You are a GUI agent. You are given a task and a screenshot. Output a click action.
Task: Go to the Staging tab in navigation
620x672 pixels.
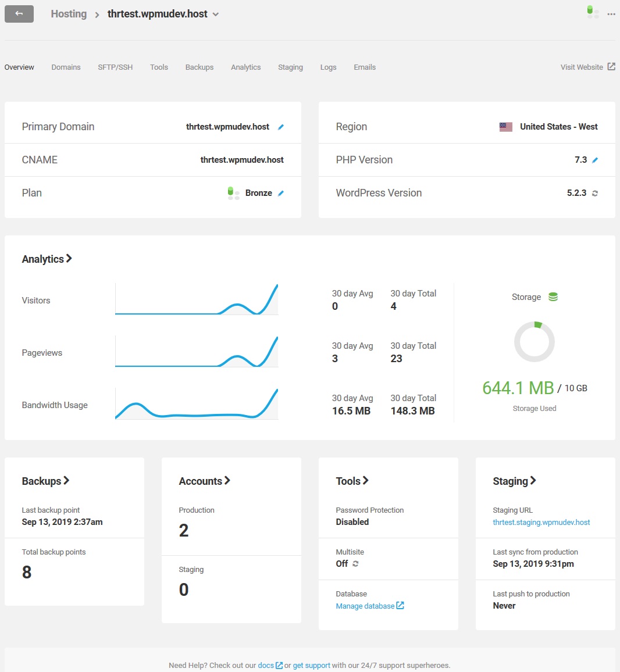tap(290, 67)
